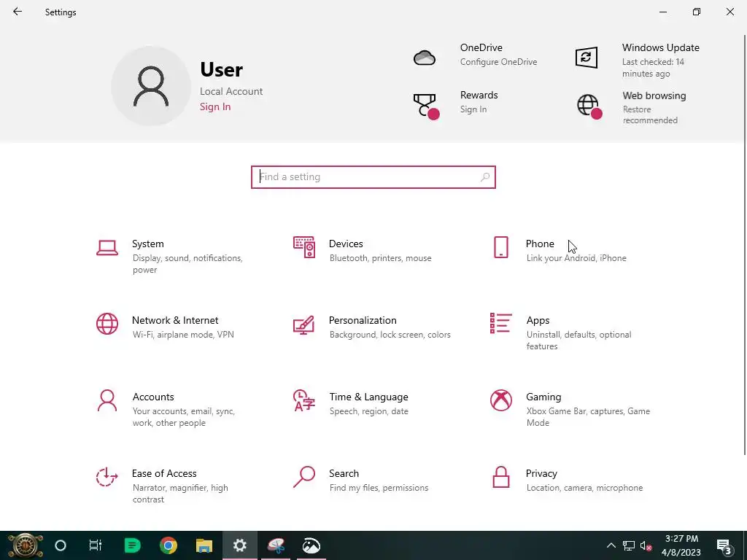Click the 'User' account name

pos(222,69)
